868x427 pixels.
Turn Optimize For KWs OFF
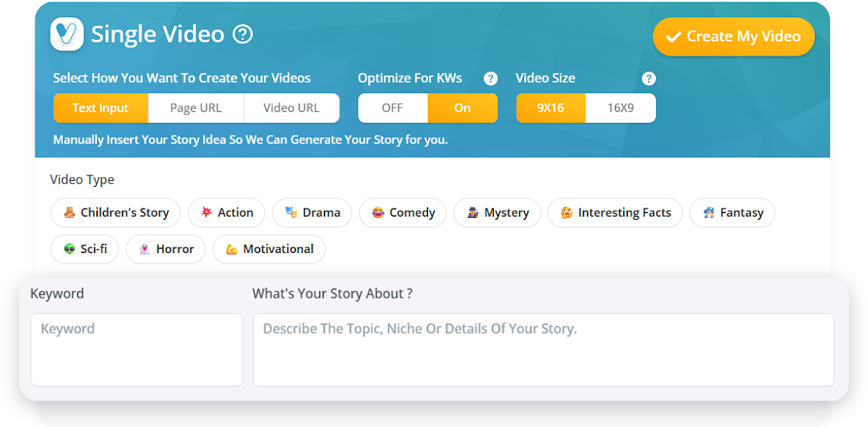coord(393,108)
